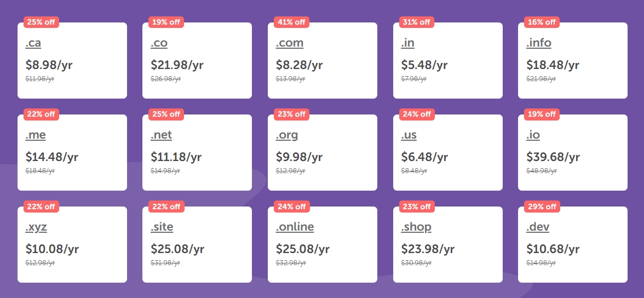Select the .com domain link
The height and width of the screenshot is (298, 644).
[x=289, y=43]
